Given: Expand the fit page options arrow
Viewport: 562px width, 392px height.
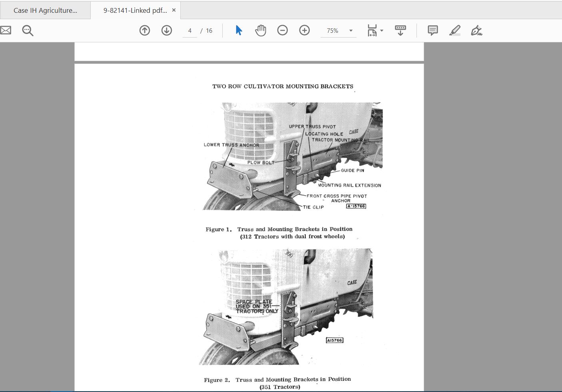Looking at the screenshot, I should 382,31.
